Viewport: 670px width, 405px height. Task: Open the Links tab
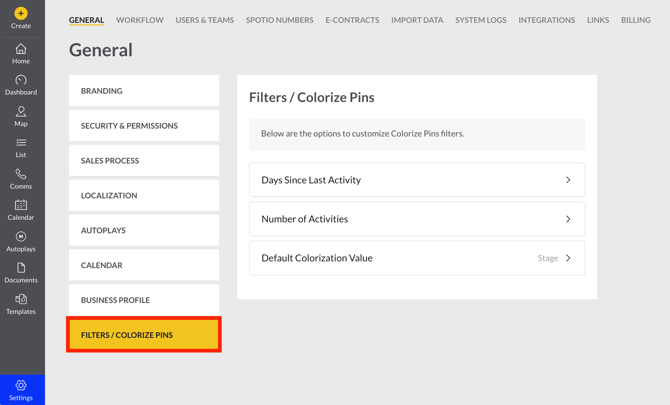pyautogui.click(x=598, y=20)
